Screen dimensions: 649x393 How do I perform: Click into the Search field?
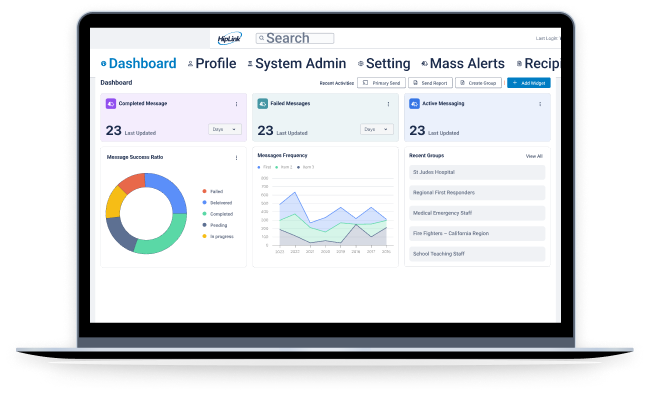click(x=295, y=39)
